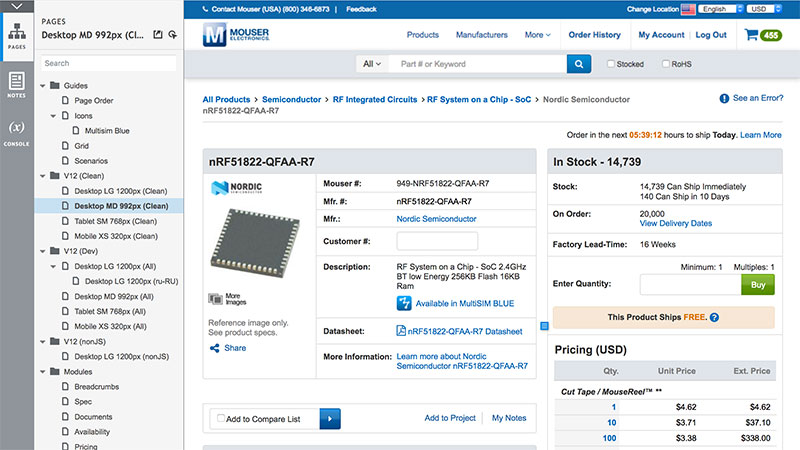The width and height of the screenshot is (800, 450).
Task: Click help icon beside Ships FREE
Action: click(x=715, y=317)
